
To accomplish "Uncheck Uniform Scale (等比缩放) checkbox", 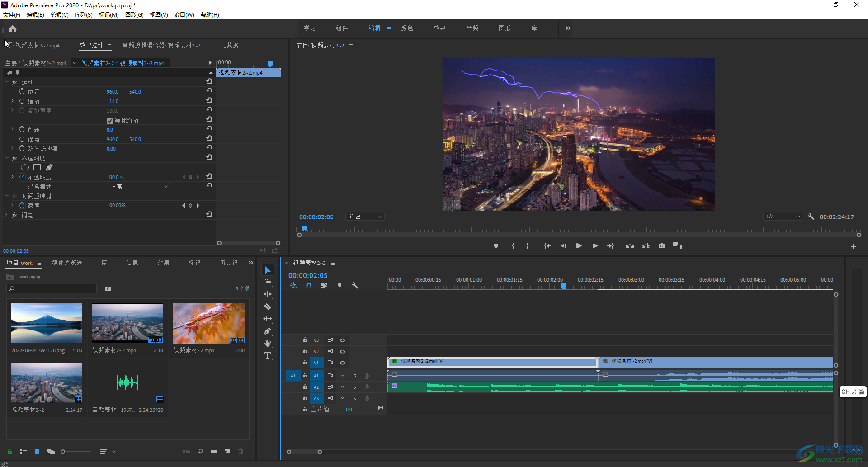I will (x=109, y=121).
